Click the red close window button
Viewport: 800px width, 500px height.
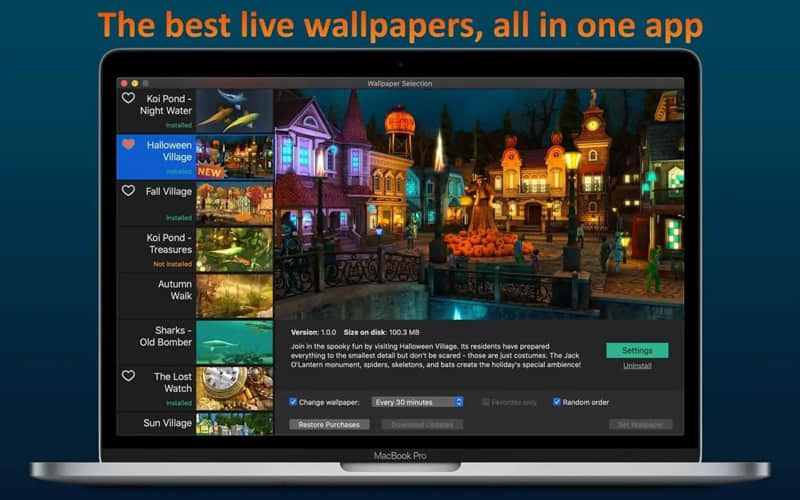[x=124, y=83]
